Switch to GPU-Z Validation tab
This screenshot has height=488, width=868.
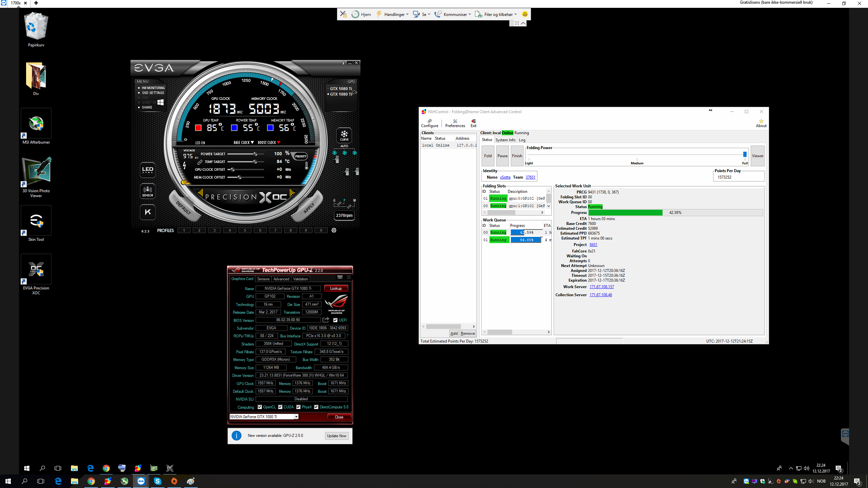tap(300, 279)
